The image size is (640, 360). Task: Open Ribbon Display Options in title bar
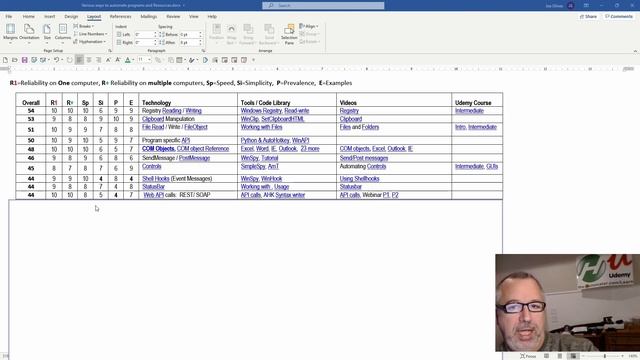coord(586,5)
